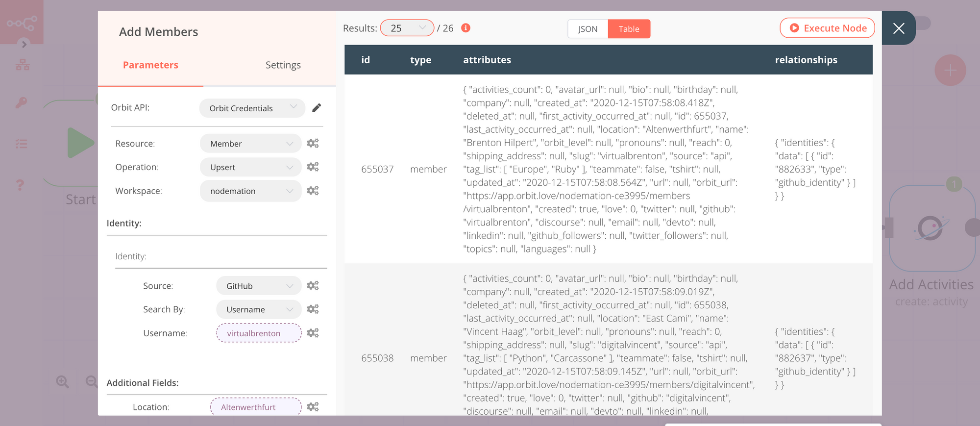Switch to the Settings tab

[x=283, y=65]
